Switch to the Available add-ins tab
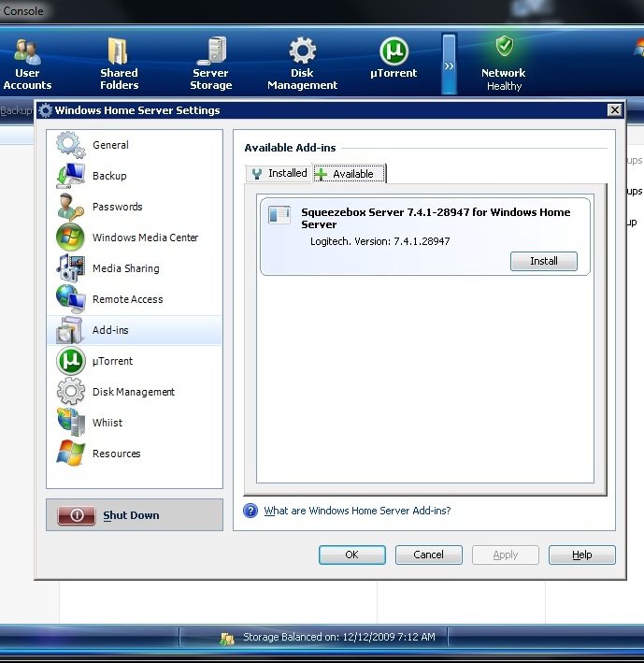 click(349, 174)
